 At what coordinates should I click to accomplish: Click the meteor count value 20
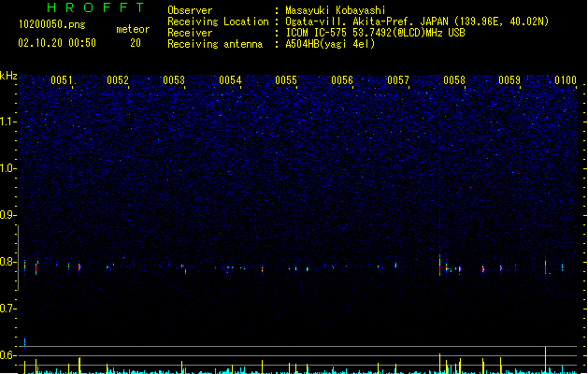(x=136, y=43)
